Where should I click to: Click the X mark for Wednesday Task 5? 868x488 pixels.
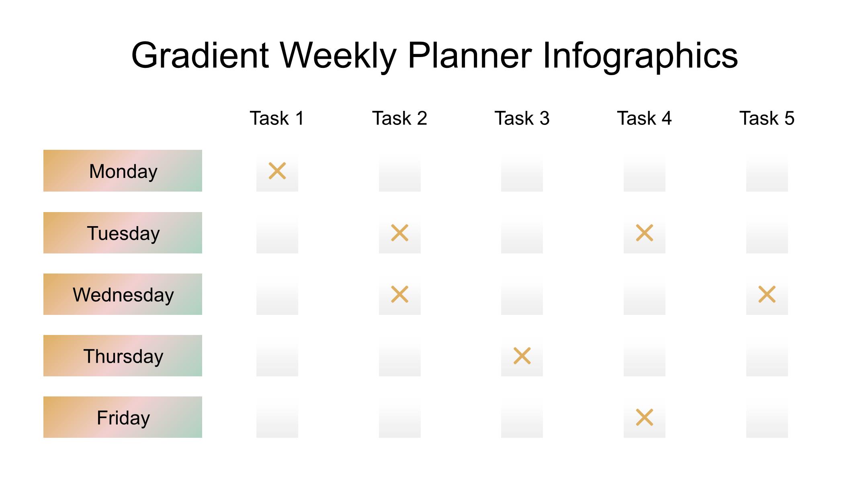coord(767,294)
